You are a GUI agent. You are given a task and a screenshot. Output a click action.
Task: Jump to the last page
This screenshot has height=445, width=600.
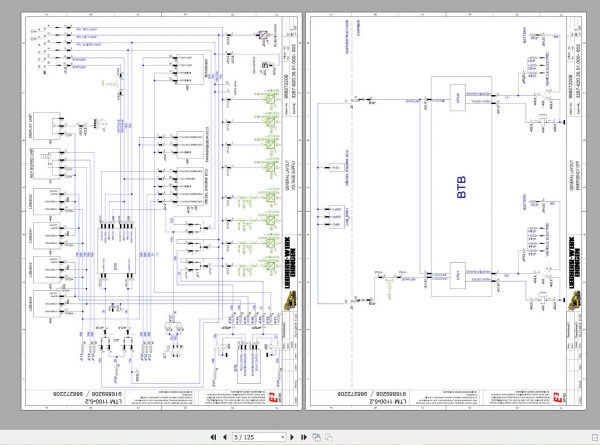(304, 437)
